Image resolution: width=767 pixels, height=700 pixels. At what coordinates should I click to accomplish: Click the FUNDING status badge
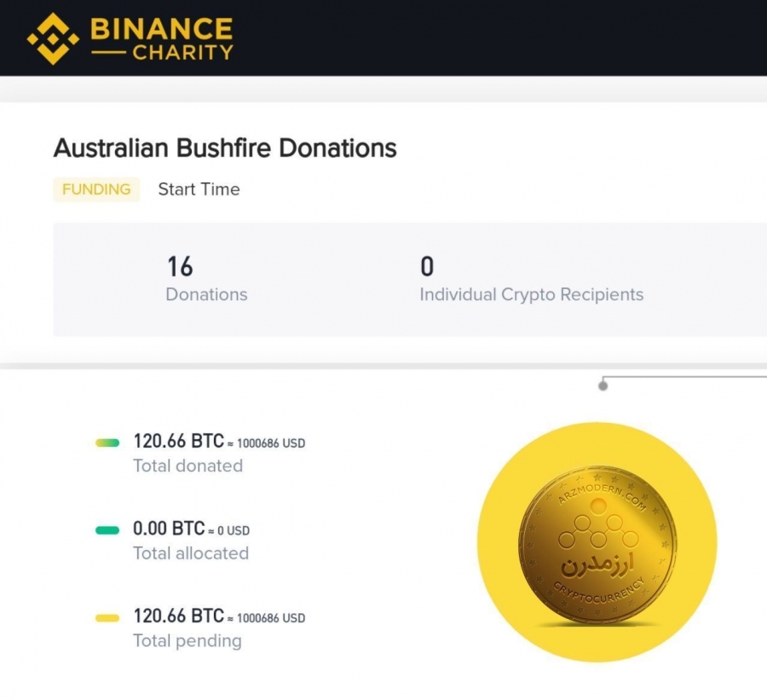tap(96, 189)
